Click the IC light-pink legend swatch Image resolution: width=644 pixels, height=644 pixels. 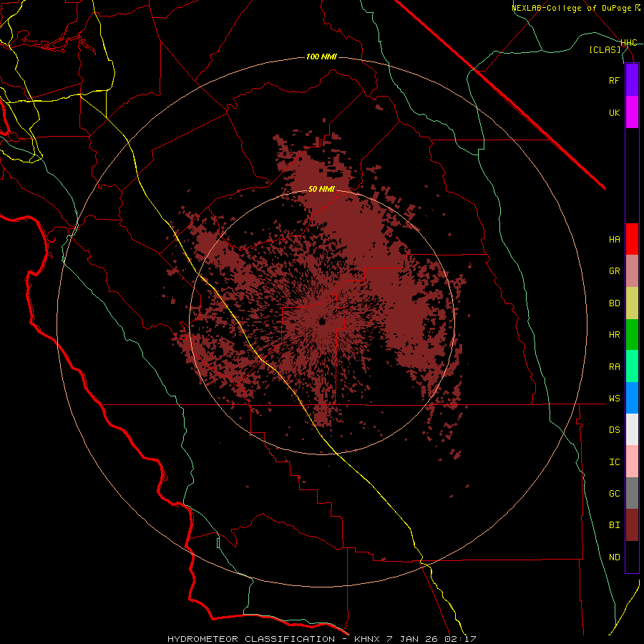click(x=632, y=462)
